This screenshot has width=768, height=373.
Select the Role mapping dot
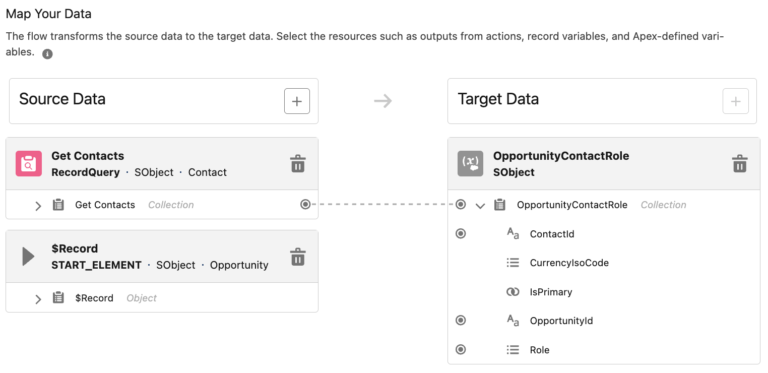460,350
